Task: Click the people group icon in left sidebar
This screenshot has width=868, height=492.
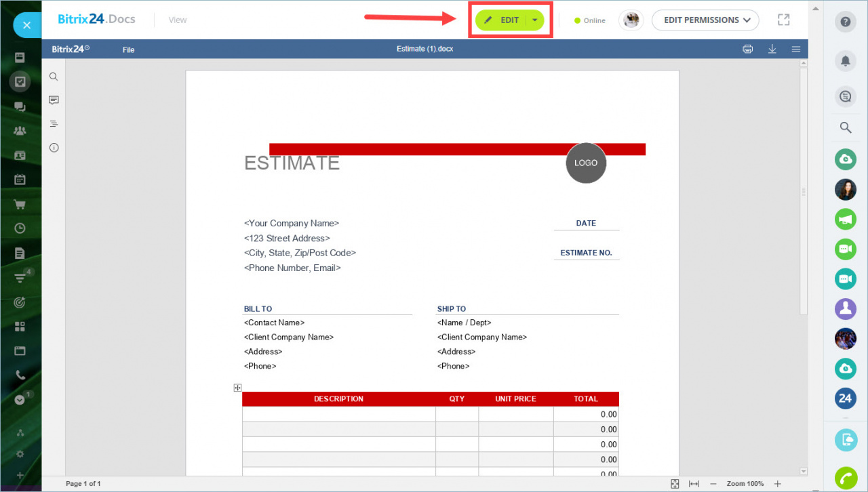Action: pyautogui.click(x=20, y=131)
